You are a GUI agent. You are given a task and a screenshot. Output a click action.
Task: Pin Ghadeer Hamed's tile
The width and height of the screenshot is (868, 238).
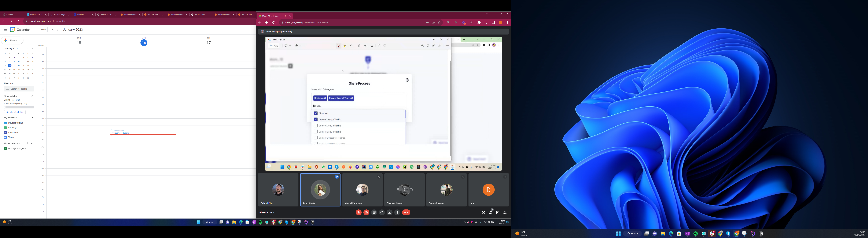coord(398,190)
